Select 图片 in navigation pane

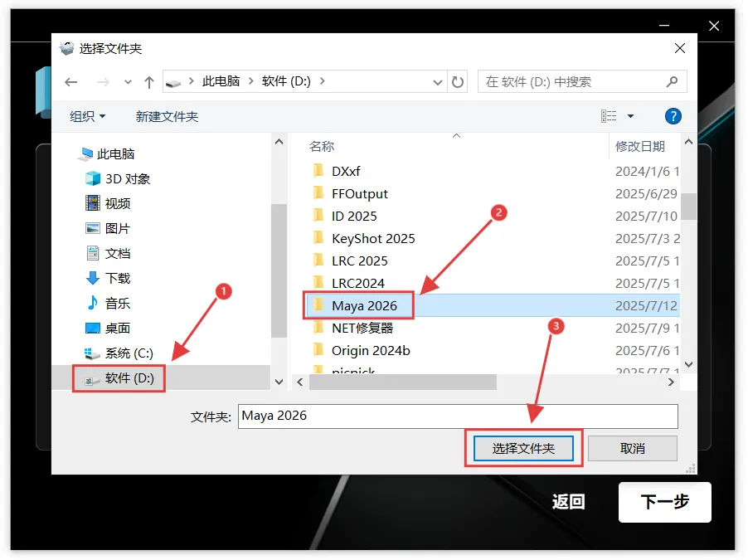(108, 228)
